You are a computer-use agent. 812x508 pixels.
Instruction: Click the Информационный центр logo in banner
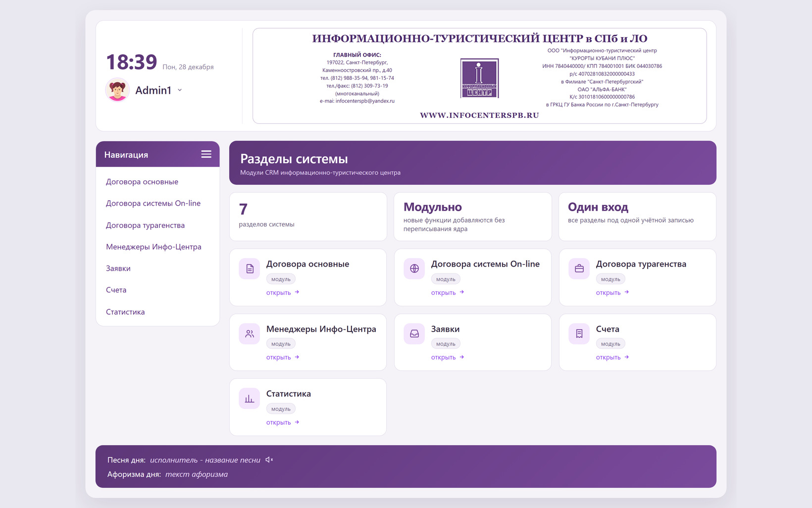(479, 78)
